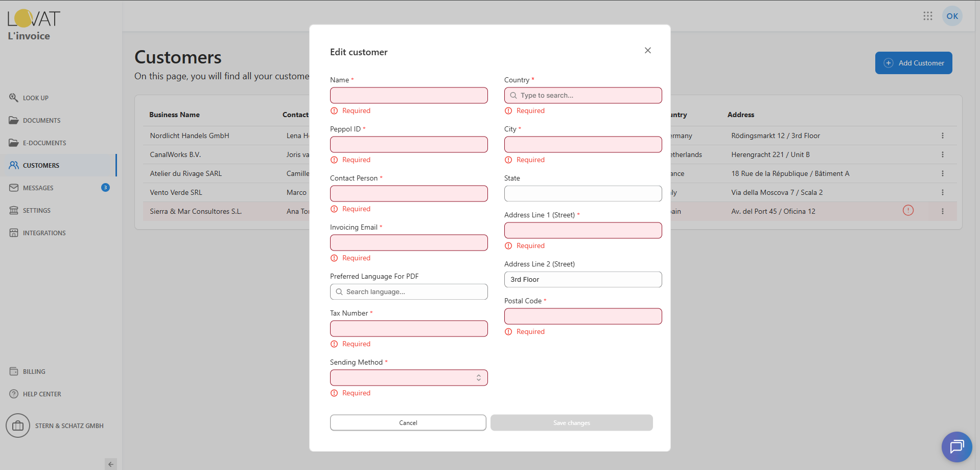Expand the Sending Method dropdown
The height and width of the screenshot is (470, 980).
tap(409, 377)
